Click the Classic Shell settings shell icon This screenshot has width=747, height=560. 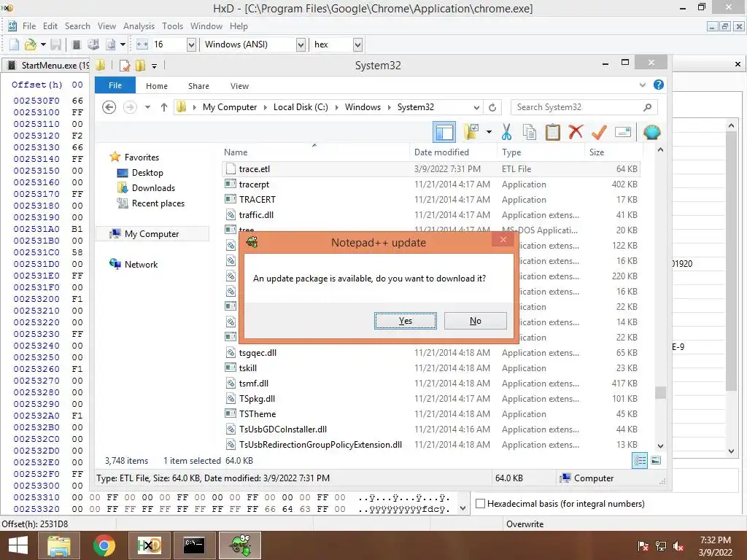point(651,132)
